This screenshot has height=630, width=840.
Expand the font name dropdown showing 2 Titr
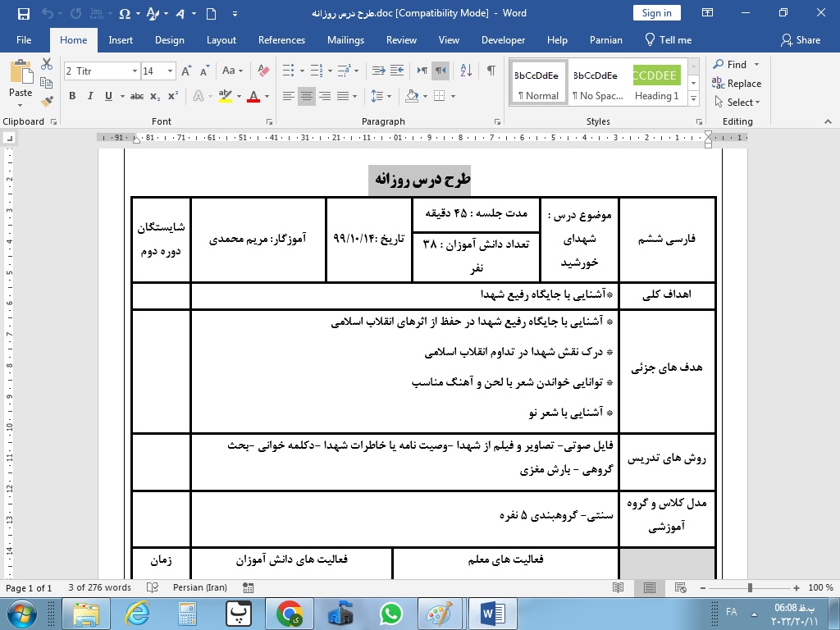click(135, 71)
